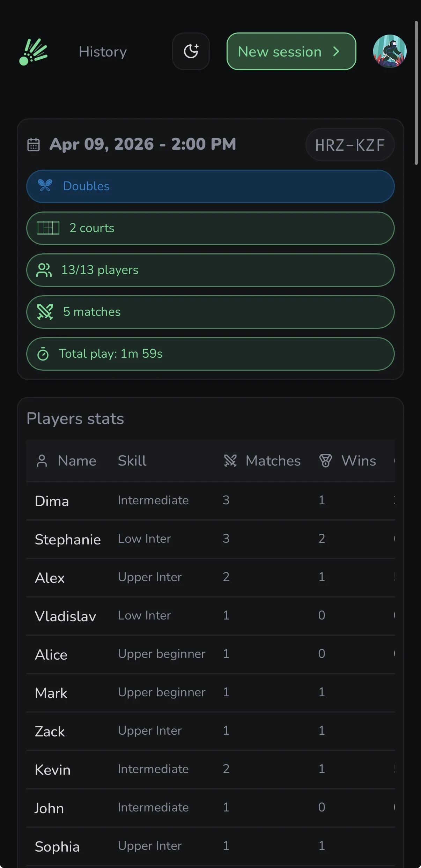Select the dark mode moon icon
The image size is (421, 868).
click(191, 51)
